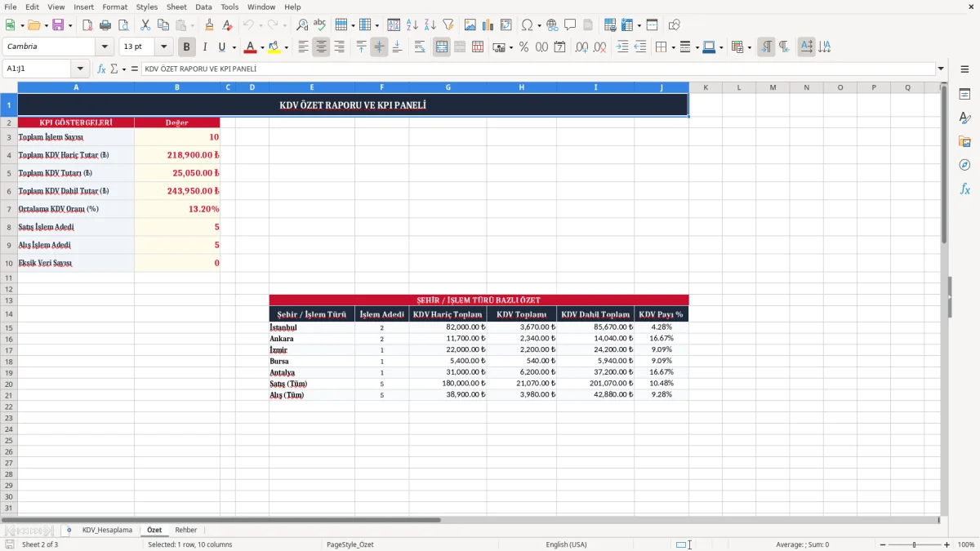Open the Sheet menu
The image size is (980, 551).
pos(176,7)
